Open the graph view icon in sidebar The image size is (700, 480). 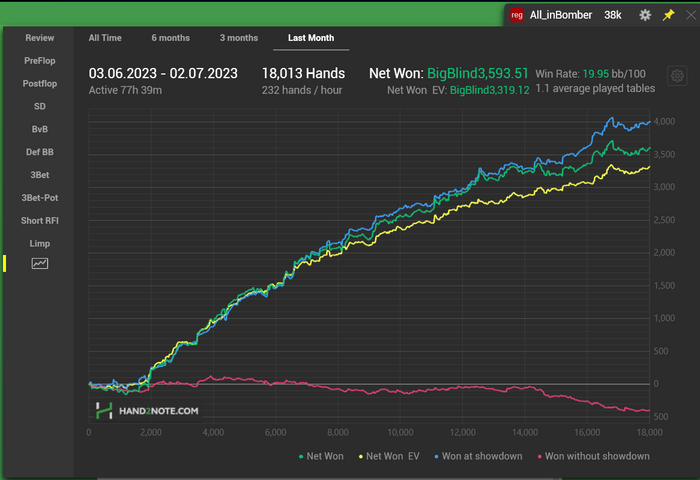pos(40,263)
